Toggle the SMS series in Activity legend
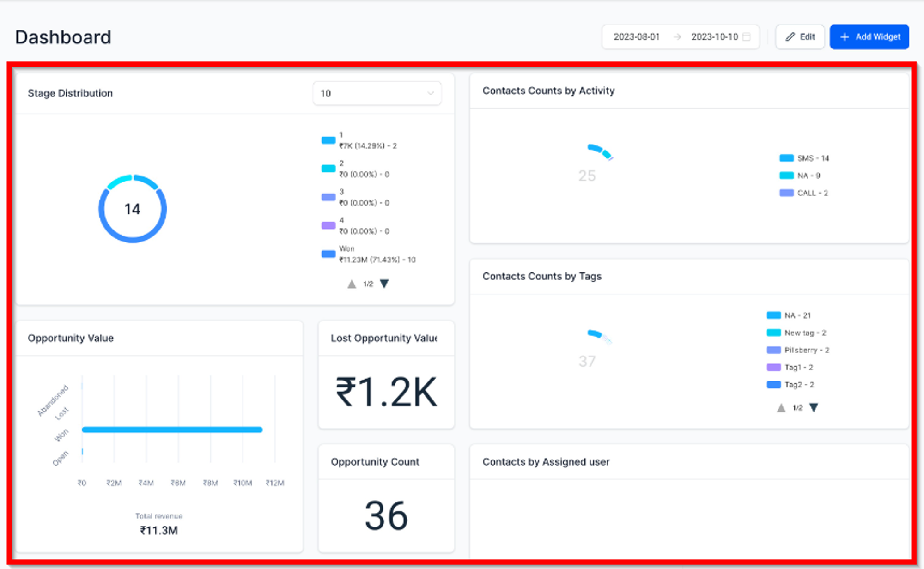Screen dimensions: 924x569 point(804,158)
